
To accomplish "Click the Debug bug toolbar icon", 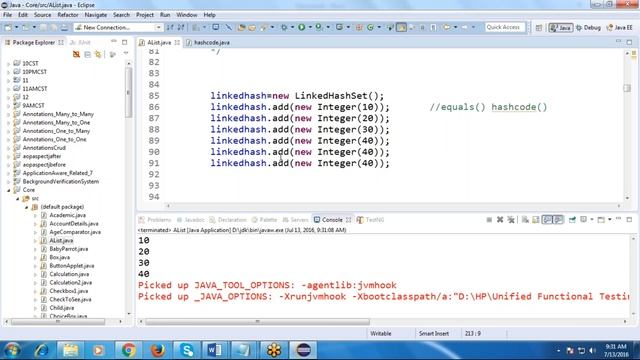I will (x=284, y=27).
